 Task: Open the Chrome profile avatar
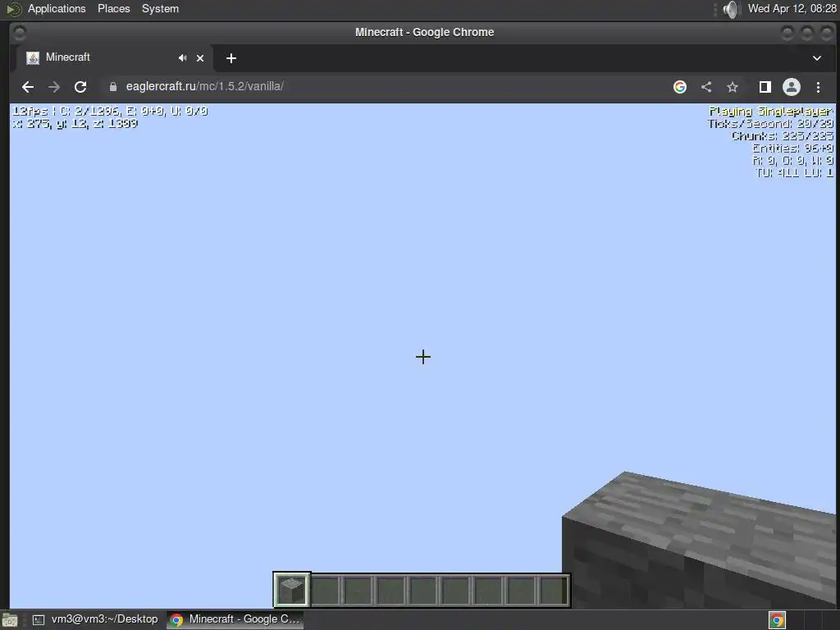click(792, 87)
